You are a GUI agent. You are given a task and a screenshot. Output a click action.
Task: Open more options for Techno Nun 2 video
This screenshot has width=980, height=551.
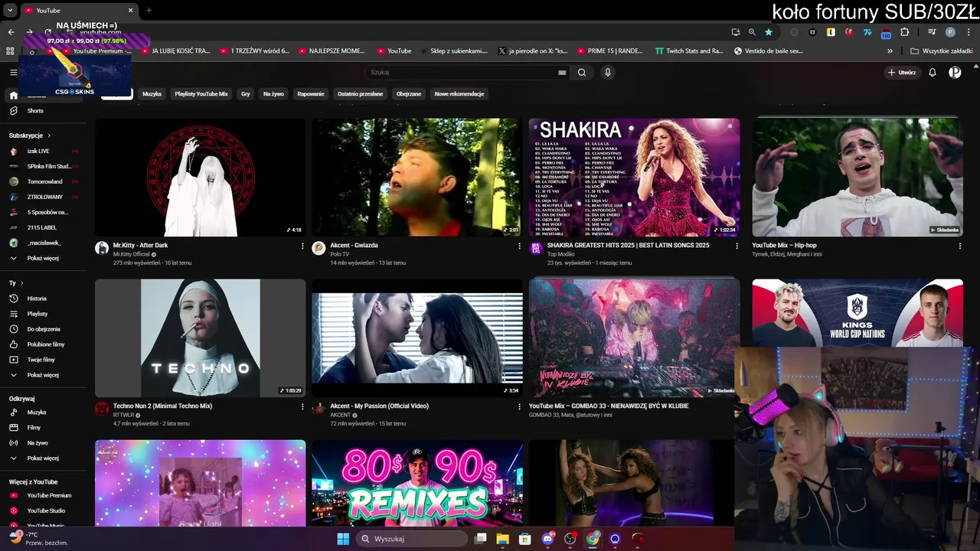click(x=302, y=407)
